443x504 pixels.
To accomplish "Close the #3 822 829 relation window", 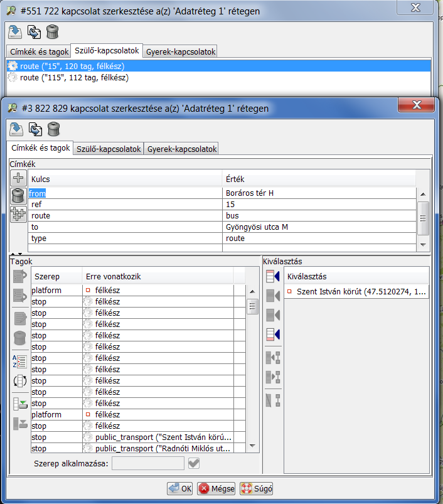I will (417, 105).
